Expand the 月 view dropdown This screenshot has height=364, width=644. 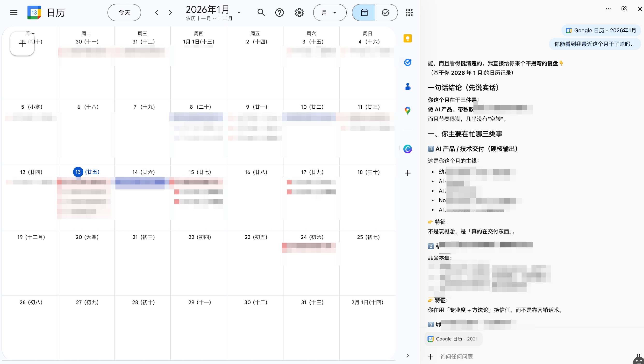pos(329,13)
